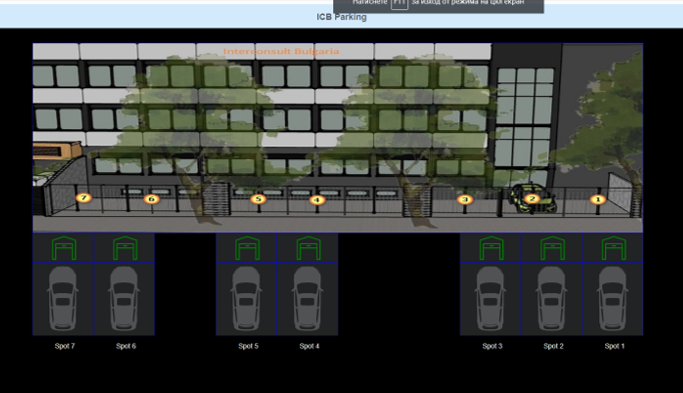The width and height of the screenshot is (683, 393).
Task: Select the gray car icon in Spot 3
Action: (490, 299)
